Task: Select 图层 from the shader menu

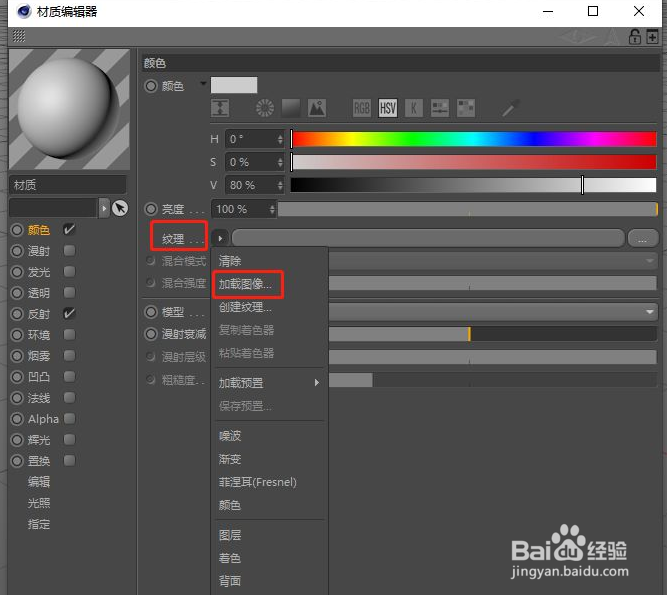Action: (230, 535)
